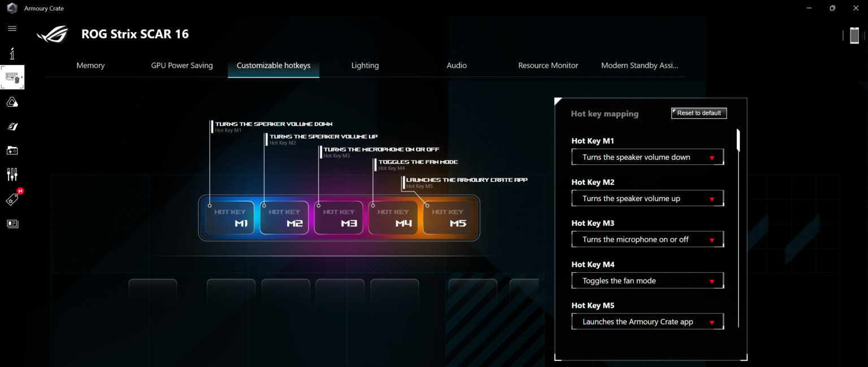Click Reset to default button
This screenshot has height=367, width=868.
pos(698,113)
